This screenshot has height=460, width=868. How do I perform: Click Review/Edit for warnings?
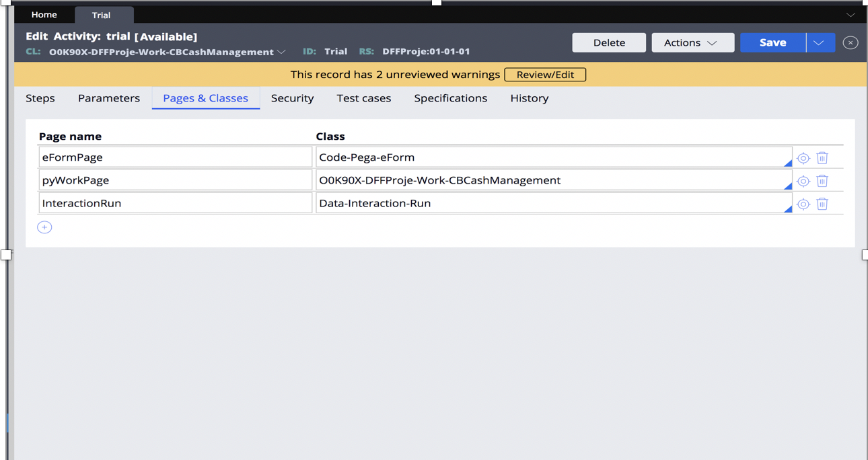(545, 75)
